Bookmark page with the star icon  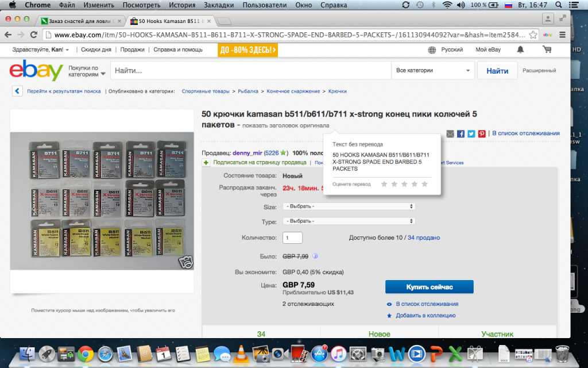[533, 34]
